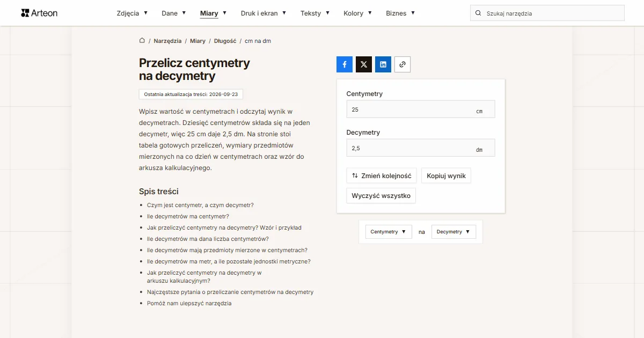Open the Druk i ekran menu
Image resolution: width=644 pixels, height=338 pixels.
pos(264,13)
